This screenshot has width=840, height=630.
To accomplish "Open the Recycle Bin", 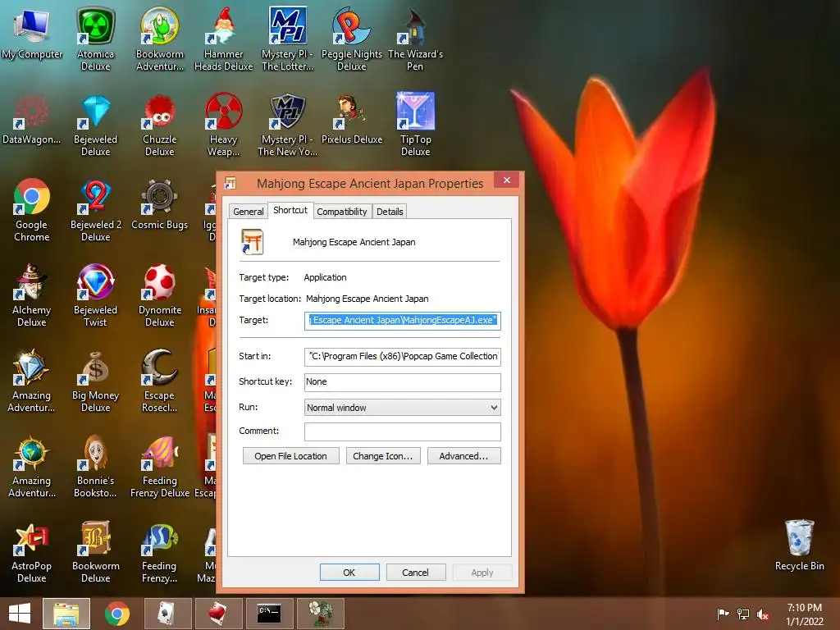I will (x=799, y=546).
